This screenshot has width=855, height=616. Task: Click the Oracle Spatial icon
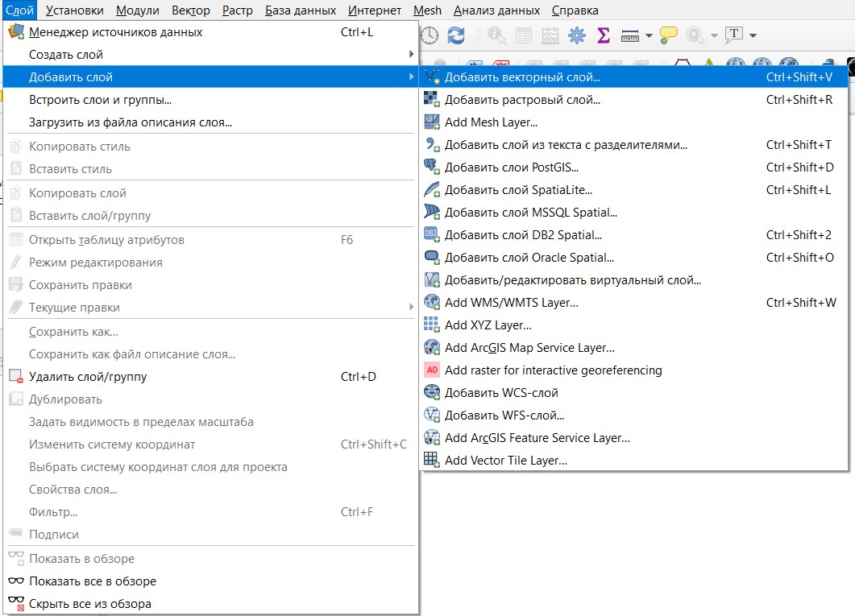coord(432,257)
